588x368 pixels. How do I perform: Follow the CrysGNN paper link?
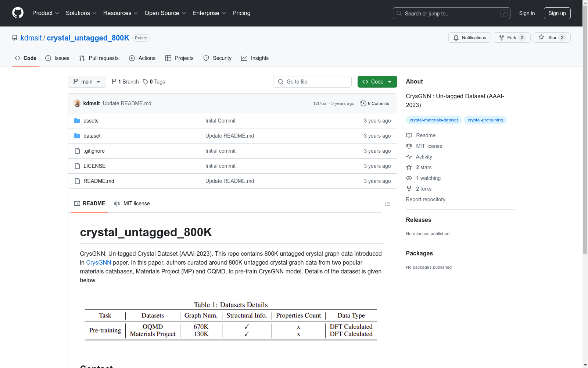coord(98,262)
